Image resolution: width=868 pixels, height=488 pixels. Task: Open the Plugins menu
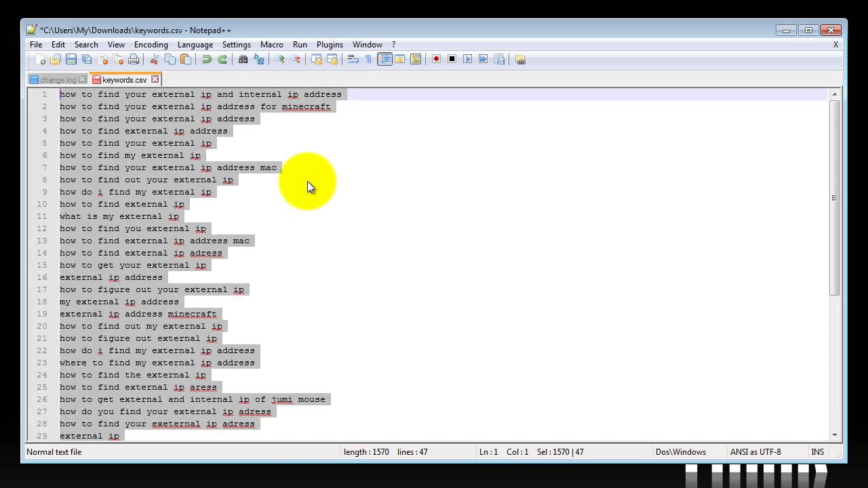click(x=330, y=45)
